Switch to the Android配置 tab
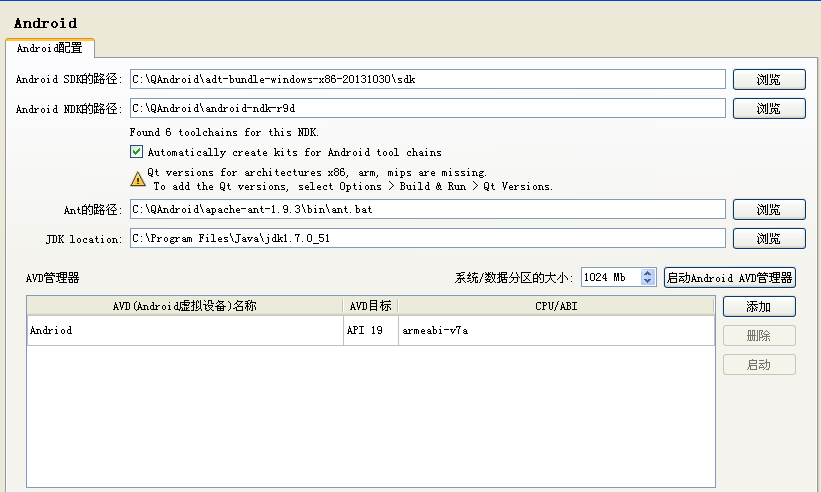The height and width of the screenshot is (492, 821). 50,48
